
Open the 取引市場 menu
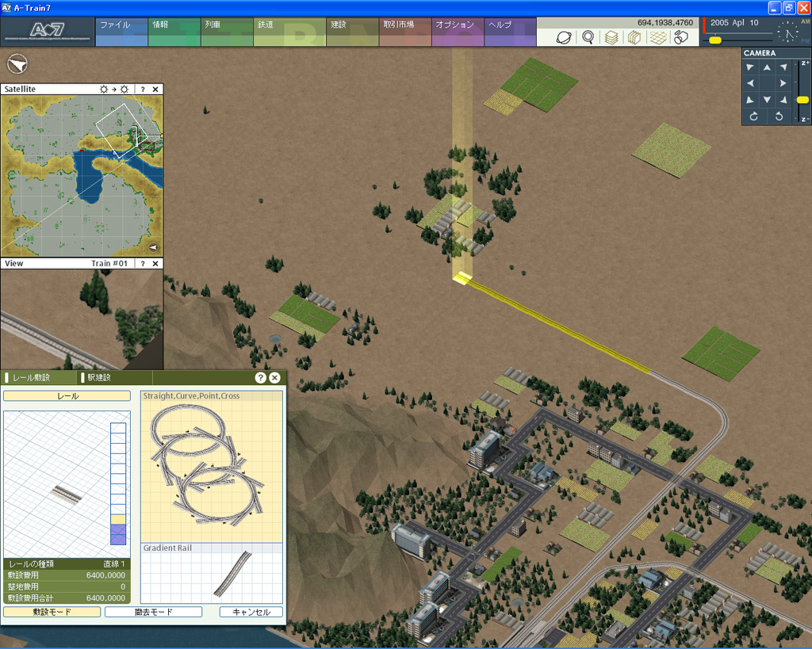405,32
